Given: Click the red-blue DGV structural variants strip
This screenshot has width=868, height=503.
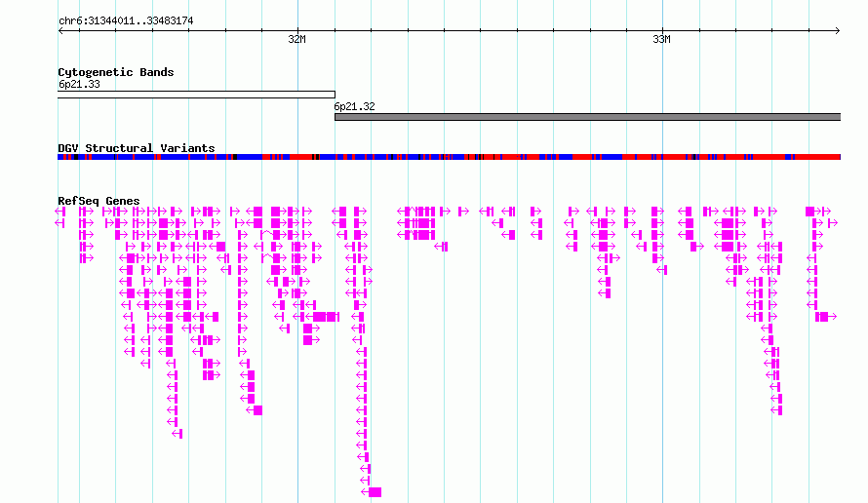Looking at the screenshot, I should (449, 157).
